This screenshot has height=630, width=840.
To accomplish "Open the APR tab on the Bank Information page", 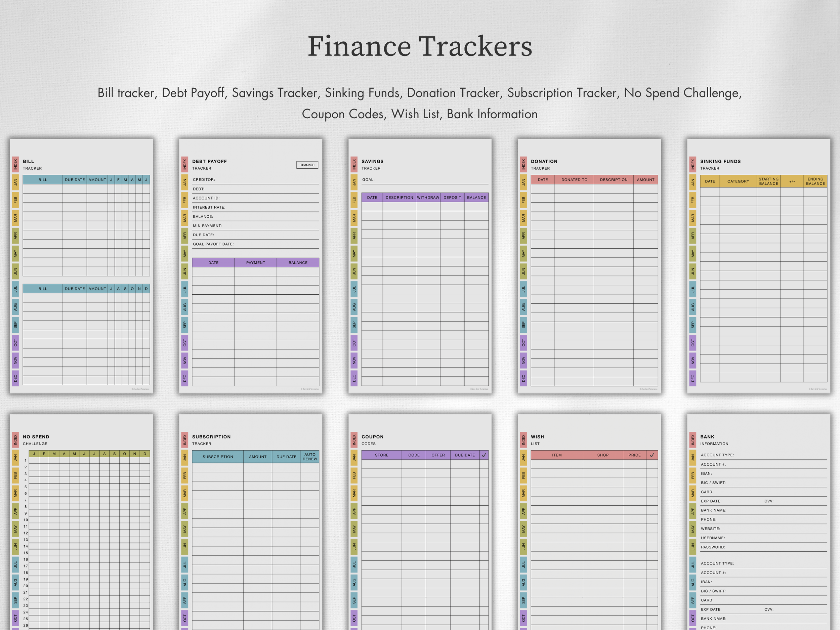I will 693,511.
